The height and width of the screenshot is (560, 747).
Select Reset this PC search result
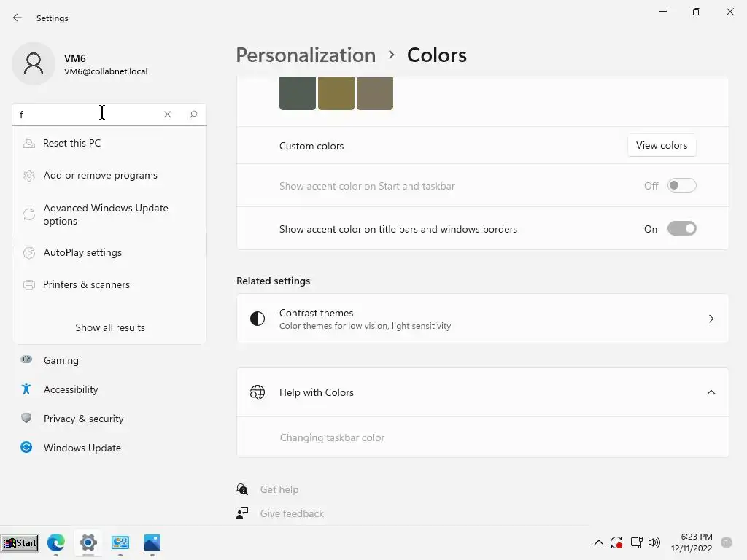(109, 144)
